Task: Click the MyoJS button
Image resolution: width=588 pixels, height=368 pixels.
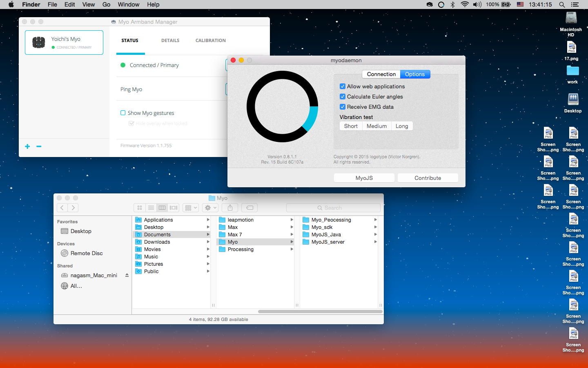Action: pyautogui.click(x=364, y=178)
